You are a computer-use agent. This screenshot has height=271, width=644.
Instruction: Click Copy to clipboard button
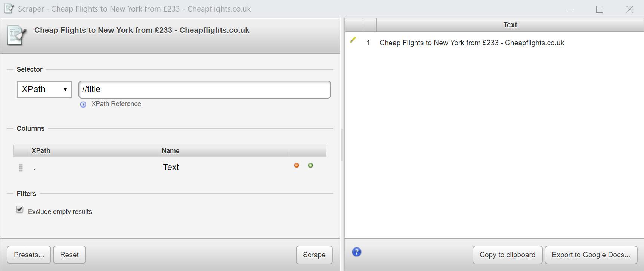tap(507, 255)
